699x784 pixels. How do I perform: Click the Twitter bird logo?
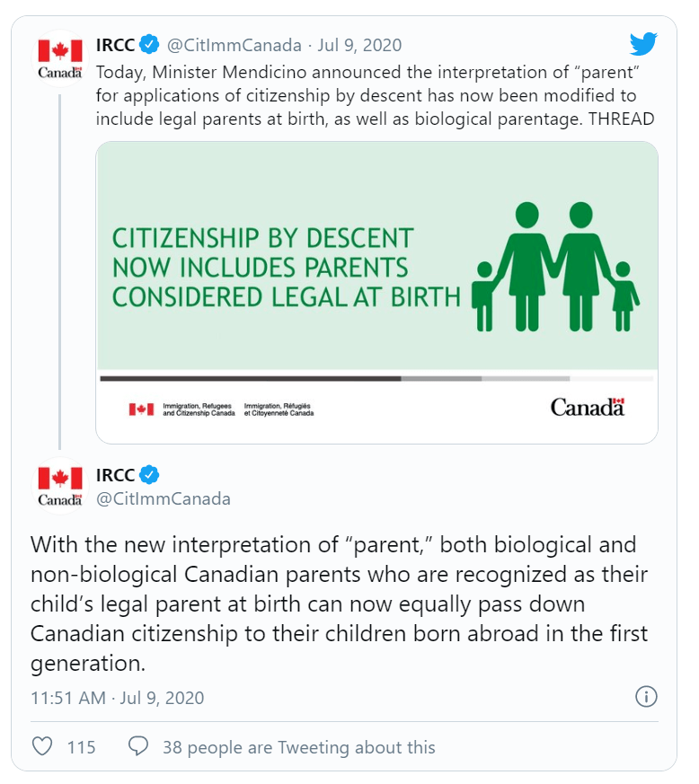(643, 44)
